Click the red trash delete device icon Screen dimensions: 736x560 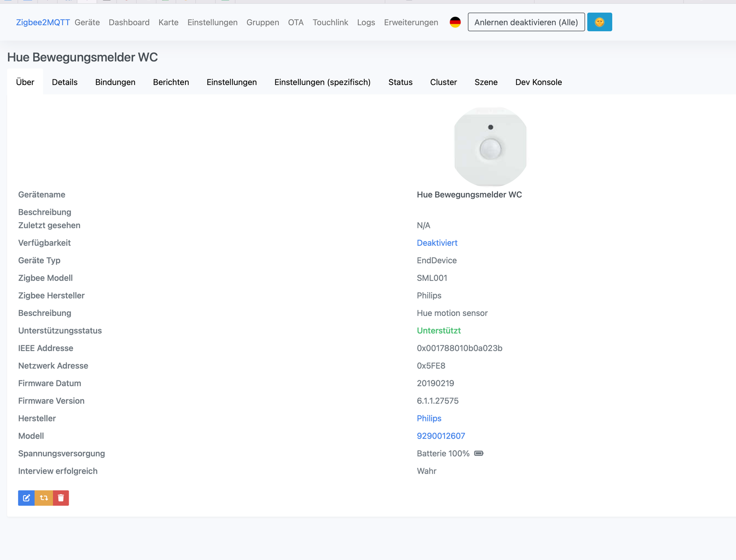point(61,498)
